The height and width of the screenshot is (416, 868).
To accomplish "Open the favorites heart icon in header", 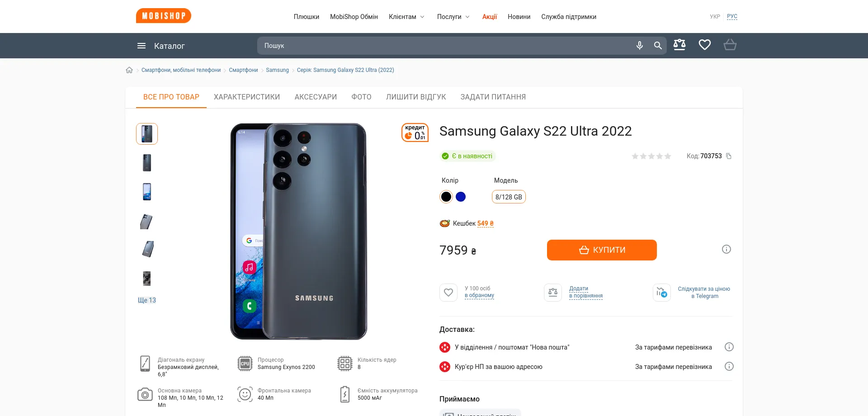I will point(705,45).
